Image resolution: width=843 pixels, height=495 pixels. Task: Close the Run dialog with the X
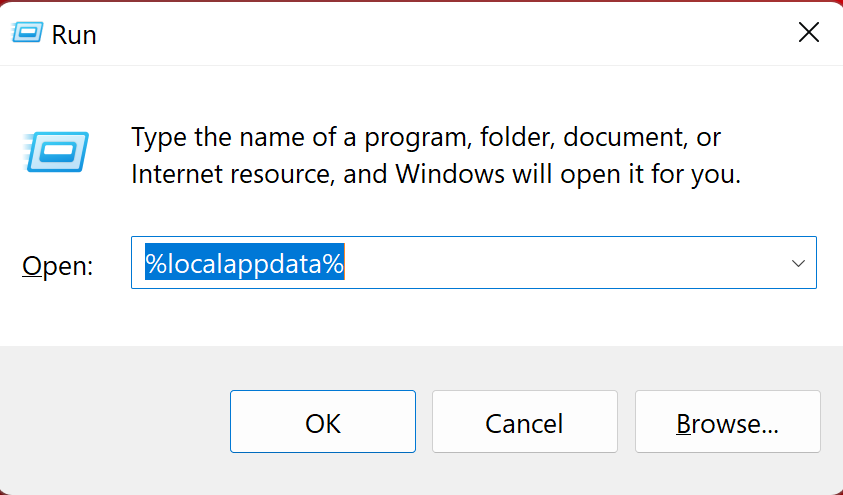click(x=808, y=33)
